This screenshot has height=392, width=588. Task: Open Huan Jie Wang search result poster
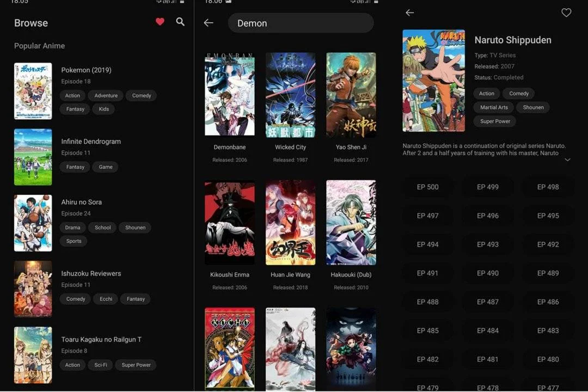coord(290,223)
